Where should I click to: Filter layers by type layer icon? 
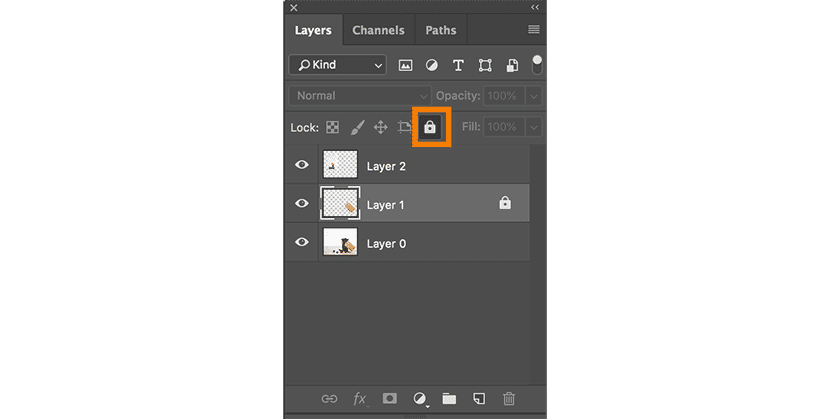458,65
